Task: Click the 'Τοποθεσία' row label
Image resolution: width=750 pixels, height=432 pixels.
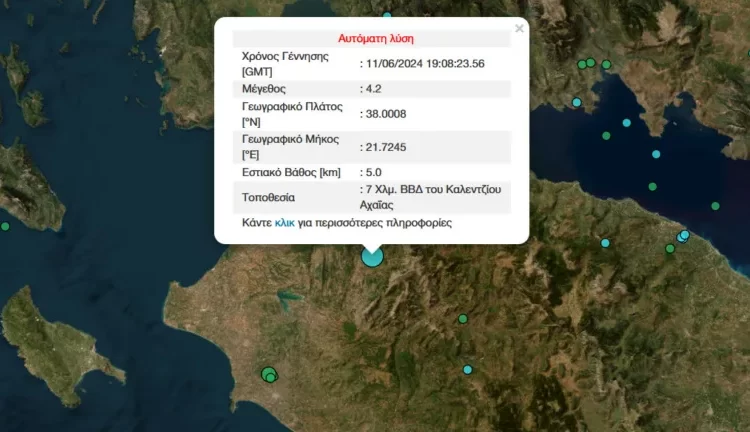Action: (268, 197)
